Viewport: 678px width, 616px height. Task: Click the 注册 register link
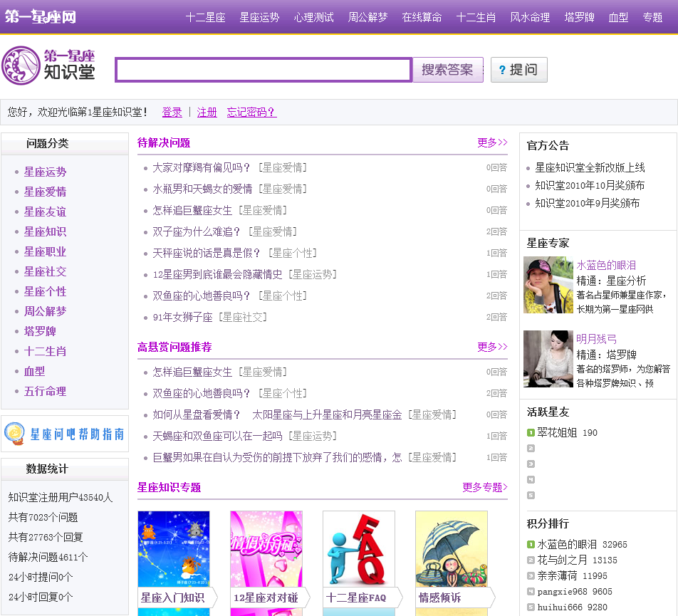[x=207, y=113]
